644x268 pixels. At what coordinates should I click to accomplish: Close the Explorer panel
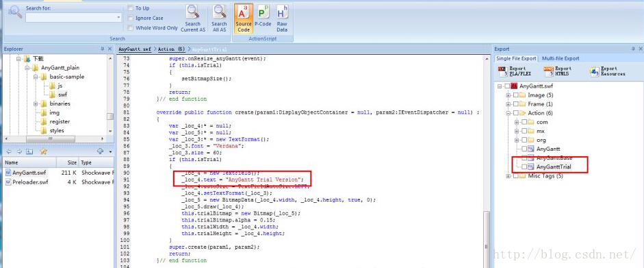110,49
